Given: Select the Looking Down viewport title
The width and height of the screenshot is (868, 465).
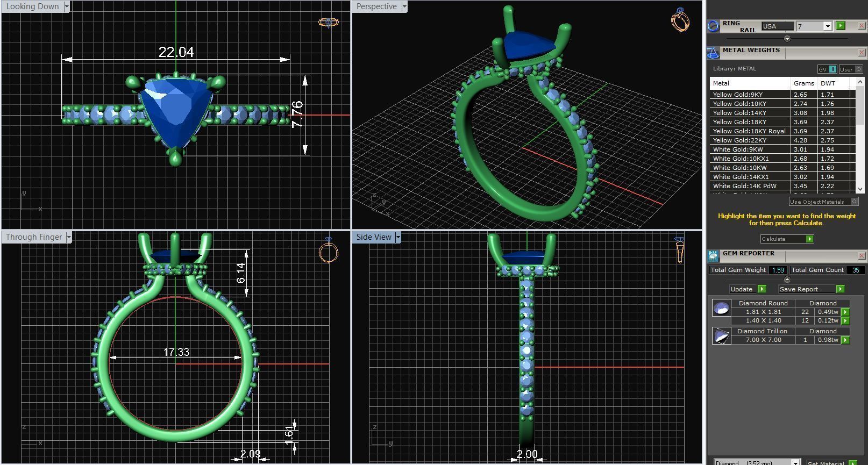Looking at the screenshot, I should click(32, 6).
